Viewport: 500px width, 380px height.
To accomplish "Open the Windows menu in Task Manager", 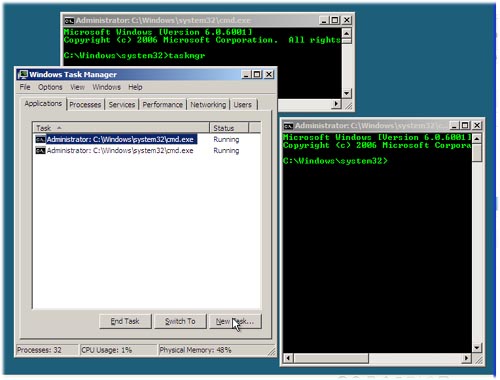I will point(106,87).
